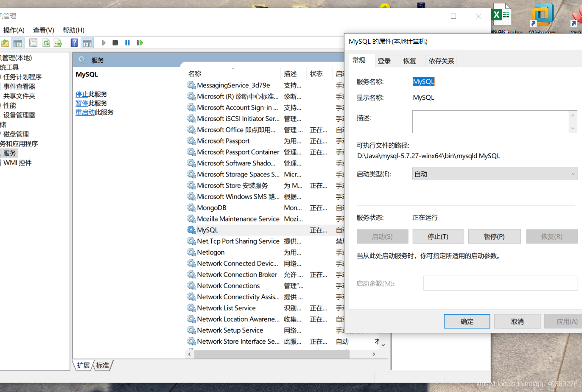Select 设备管理器 in the tree
The height and width of the screenshot is (392, 582).
tap(20, 115)
